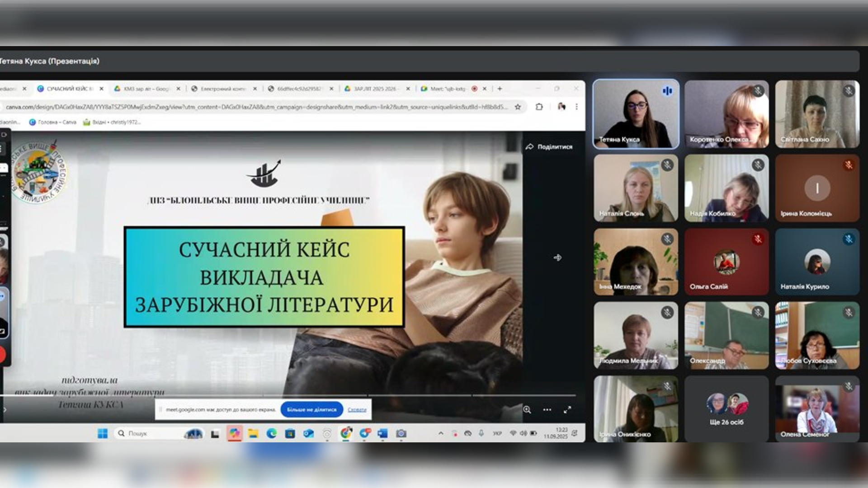The height and width of the screenshot is (488, 868).
Task: Click the muted mic icon on Ольга Салій
Action: [758, 239]
